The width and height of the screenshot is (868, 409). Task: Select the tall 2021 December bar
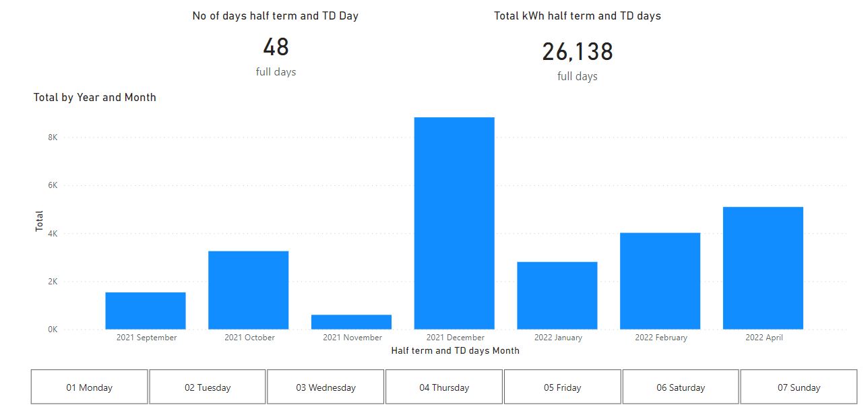[x=454, y=224]
